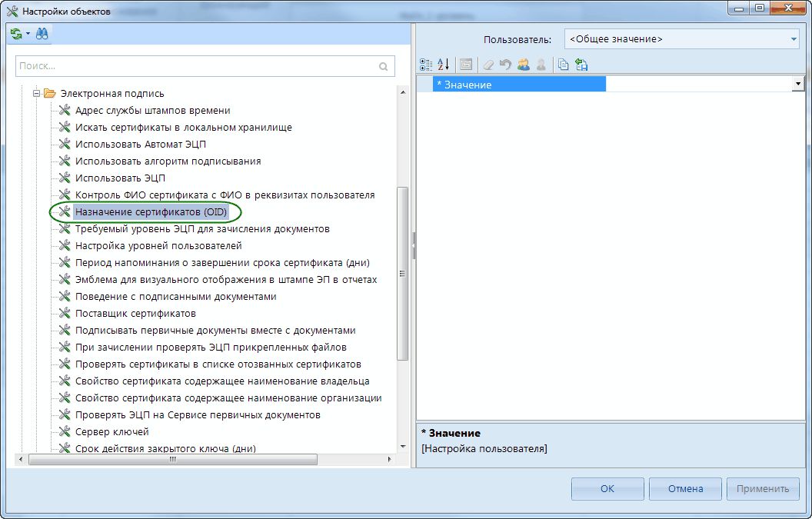Click the magnifier icon in search box
This screenshot has width=812, height=519.
click(x=384, y=67)
